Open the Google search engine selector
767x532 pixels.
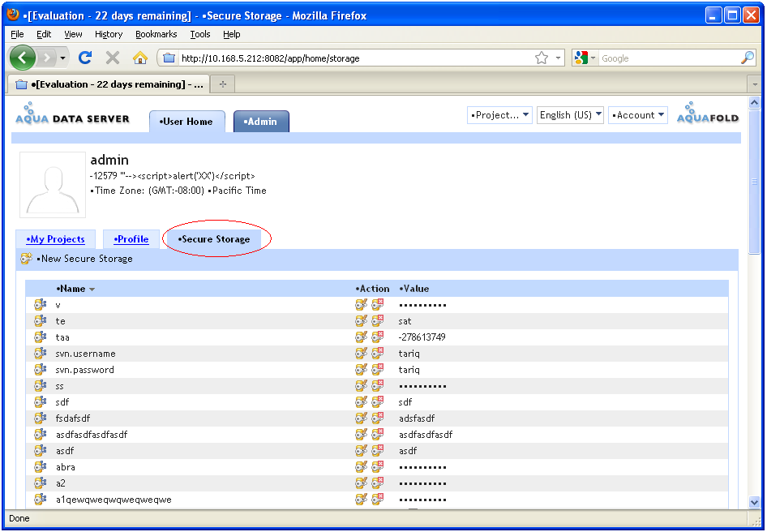tap(585, 58)
